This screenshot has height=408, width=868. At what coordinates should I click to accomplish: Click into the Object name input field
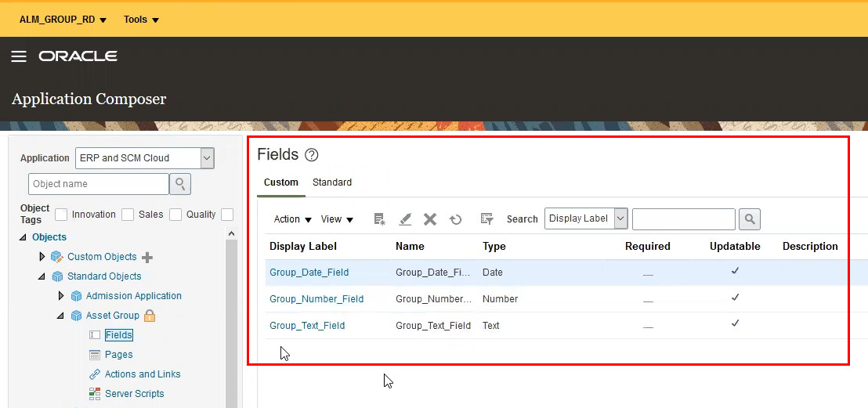tap(99, 184)
